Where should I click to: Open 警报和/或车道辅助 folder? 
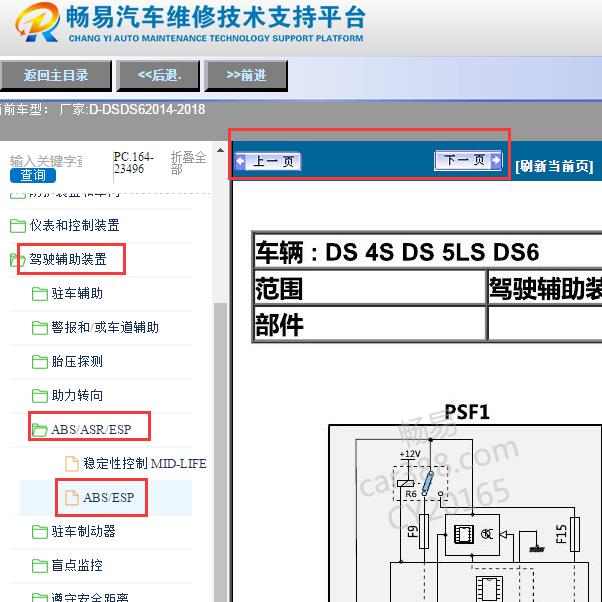coord(105,327)
